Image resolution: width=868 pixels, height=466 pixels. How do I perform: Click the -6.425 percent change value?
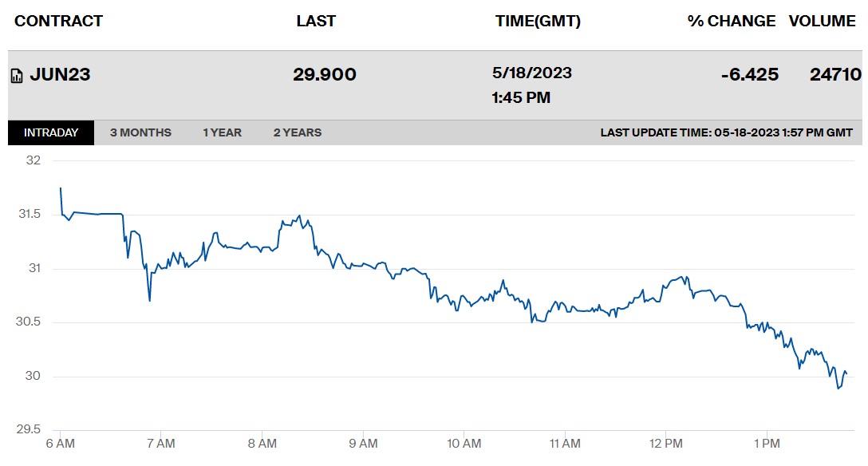coord(750,75)
